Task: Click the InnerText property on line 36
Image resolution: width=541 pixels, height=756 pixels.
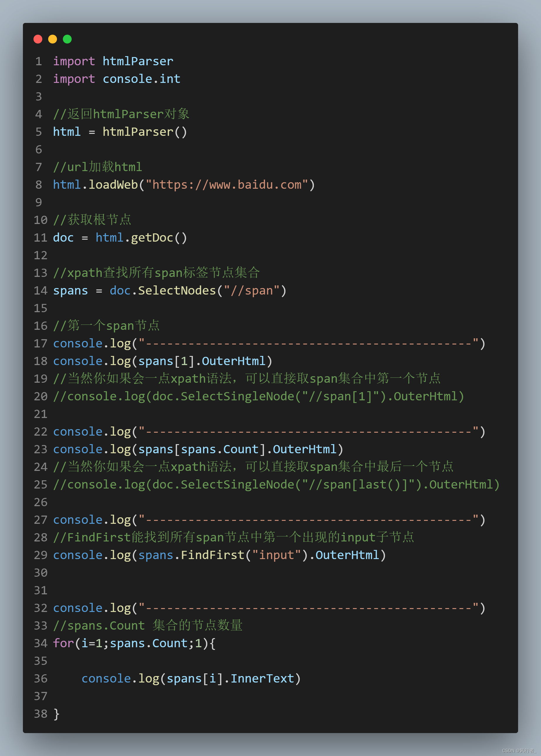Action: [x=263, y=678]
